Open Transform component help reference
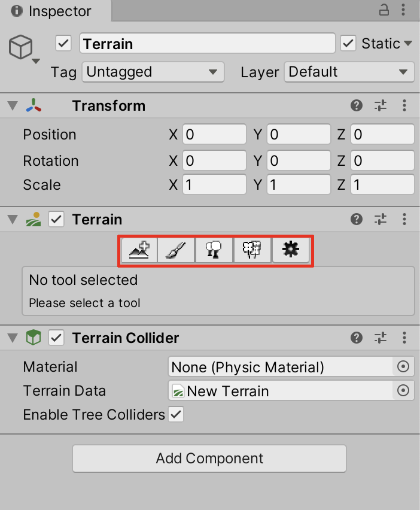420x510 pixels. pos(357,106)
